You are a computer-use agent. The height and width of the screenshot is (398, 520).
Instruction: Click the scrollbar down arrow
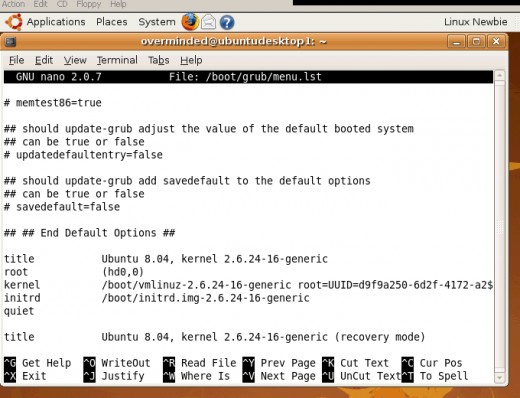coord(500,378)
